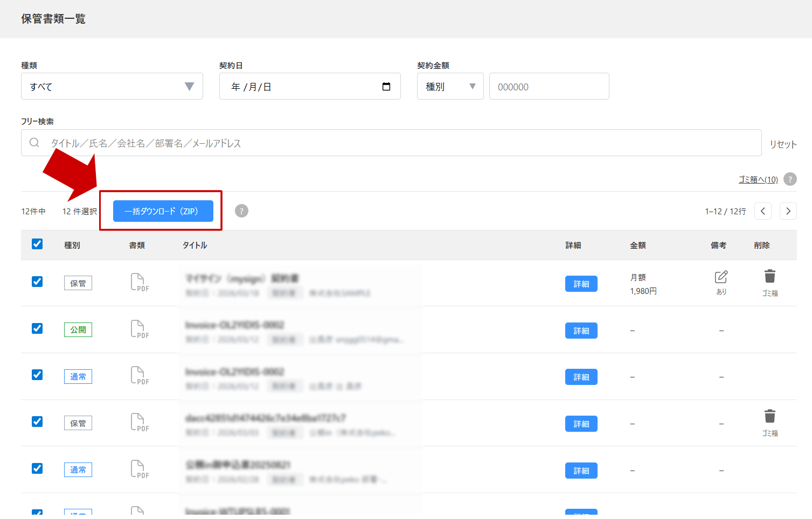Image resolution: width=812 pixels, height=519 pixels.
Task: Click the リセット link to clear filters
Action: 782,144
